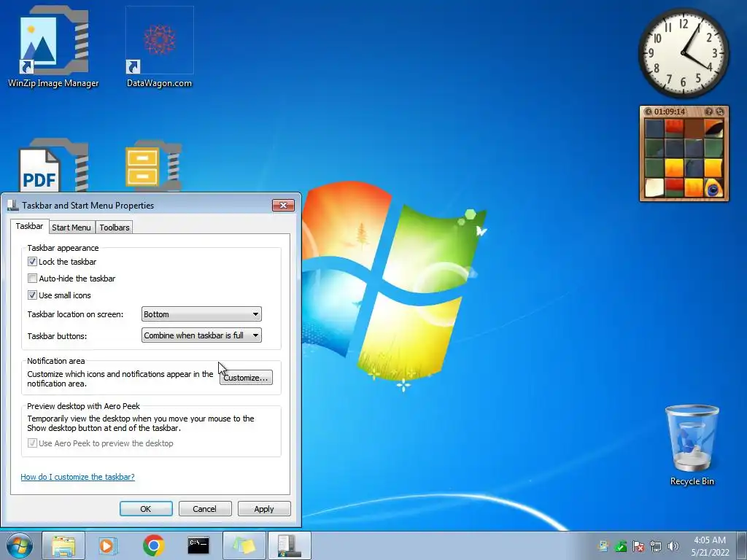Viewport: 747px width, 560px height.
Task: Click the Apply button
Action: (264, 508)
